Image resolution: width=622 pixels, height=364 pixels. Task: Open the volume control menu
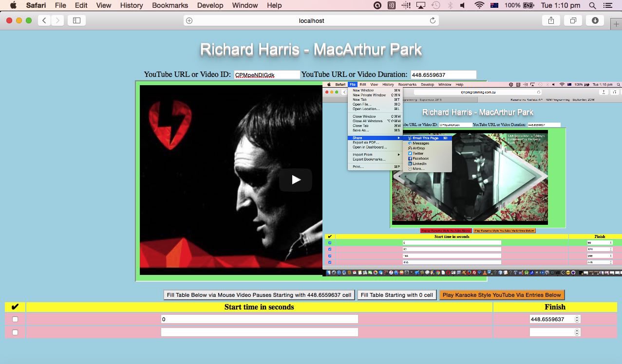[x=463, y=5]
